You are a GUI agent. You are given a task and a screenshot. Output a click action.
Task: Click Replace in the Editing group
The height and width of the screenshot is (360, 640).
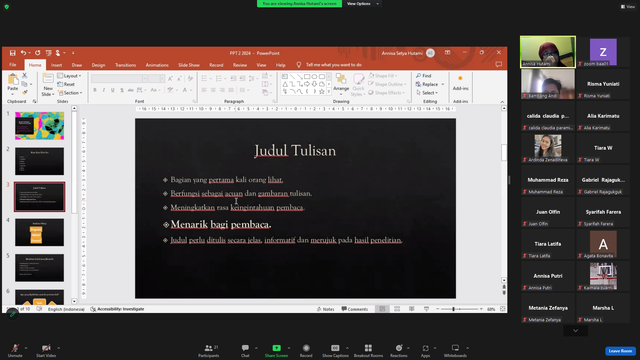427,84
